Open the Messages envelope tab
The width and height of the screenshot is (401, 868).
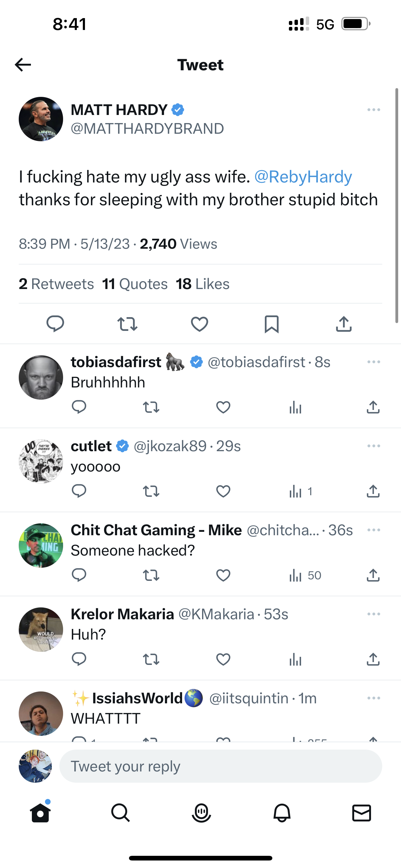click(361, 813)
